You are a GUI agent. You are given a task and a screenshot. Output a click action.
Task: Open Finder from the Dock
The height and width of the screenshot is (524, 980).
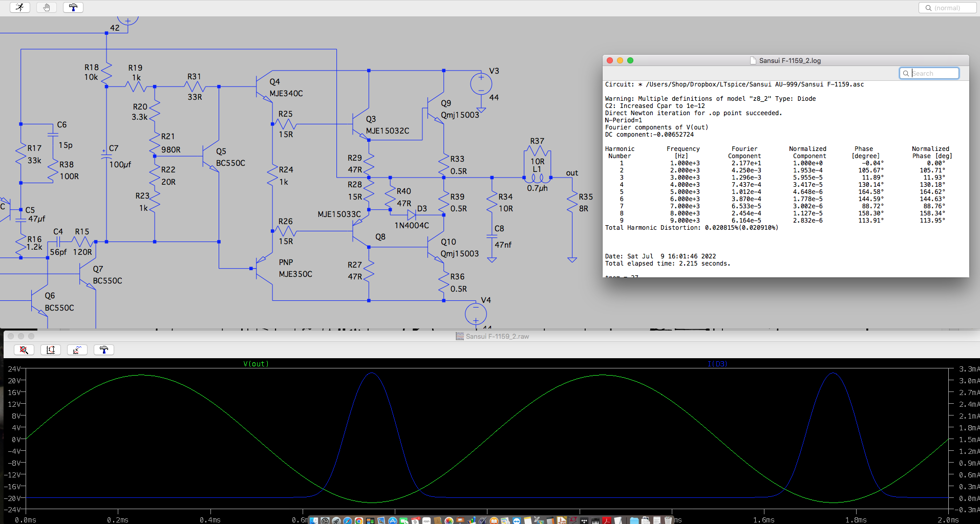(x=314, y=520)
